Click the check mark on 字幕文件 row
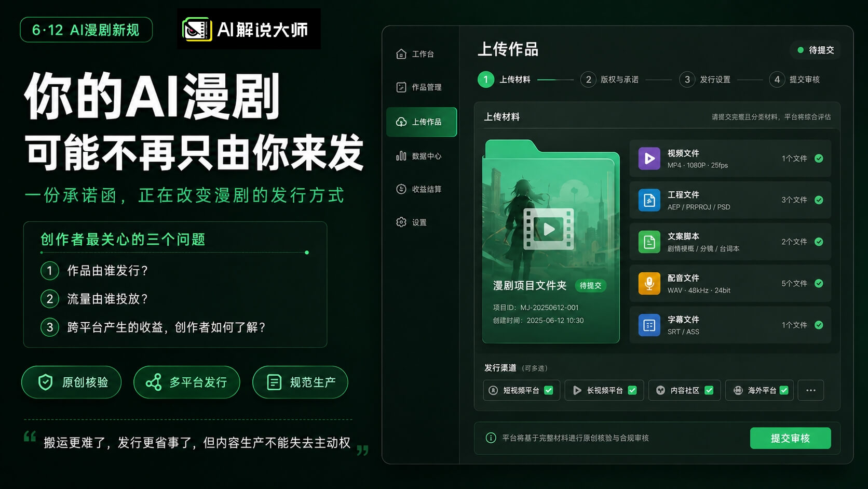This screenshot has width=868, height=489. [x=819, y=325]
